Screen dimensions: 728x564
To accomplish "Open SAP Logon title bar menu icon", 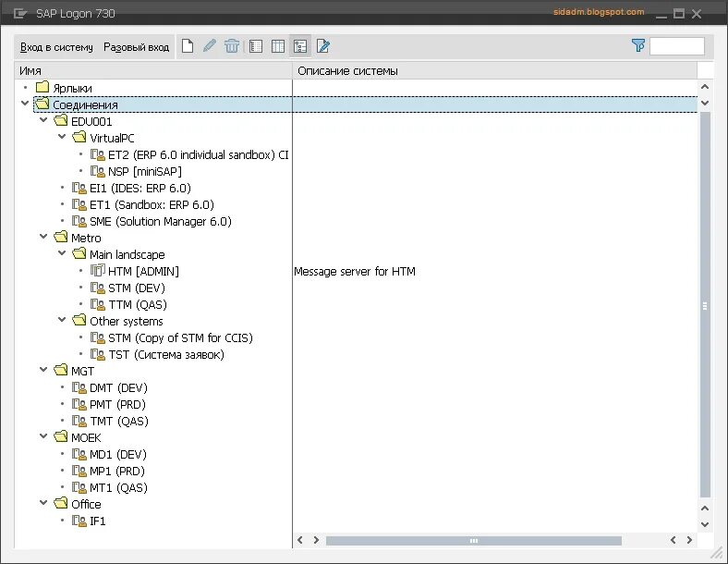I will [20, 14].
